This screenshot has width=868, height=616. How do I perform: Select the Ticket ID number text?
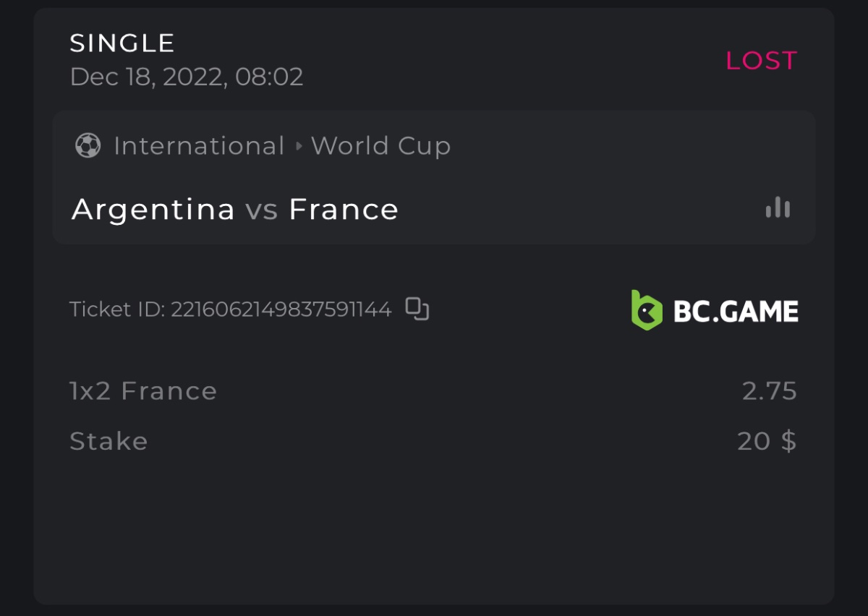point(281,309)
